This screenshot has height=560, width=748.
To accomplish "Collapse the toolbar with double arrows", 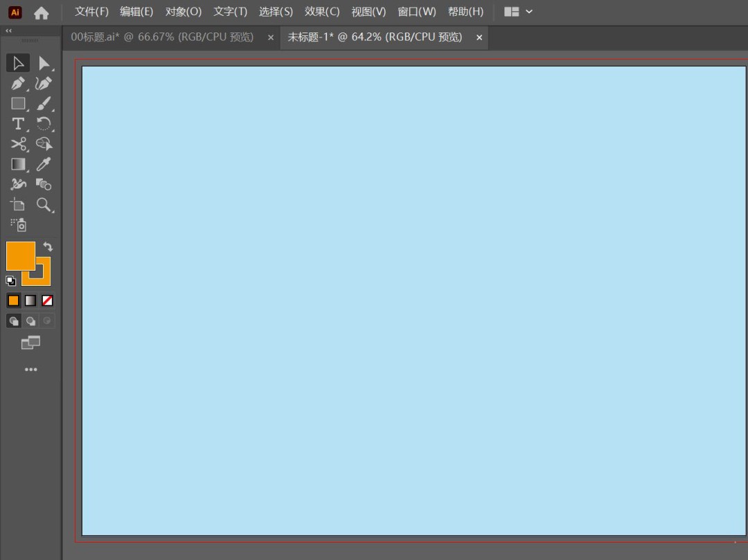I will click(x=9, y=31).
